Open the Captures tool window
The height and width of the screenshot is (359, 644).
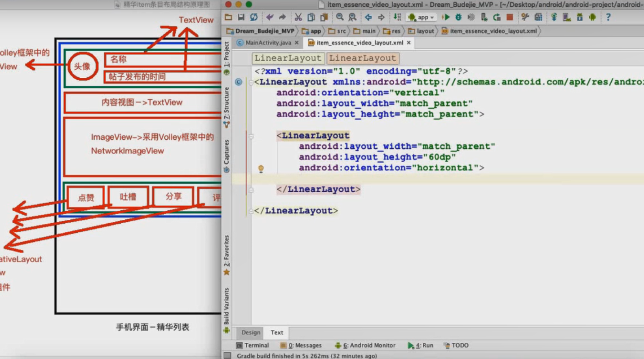[x=227, y=156]
